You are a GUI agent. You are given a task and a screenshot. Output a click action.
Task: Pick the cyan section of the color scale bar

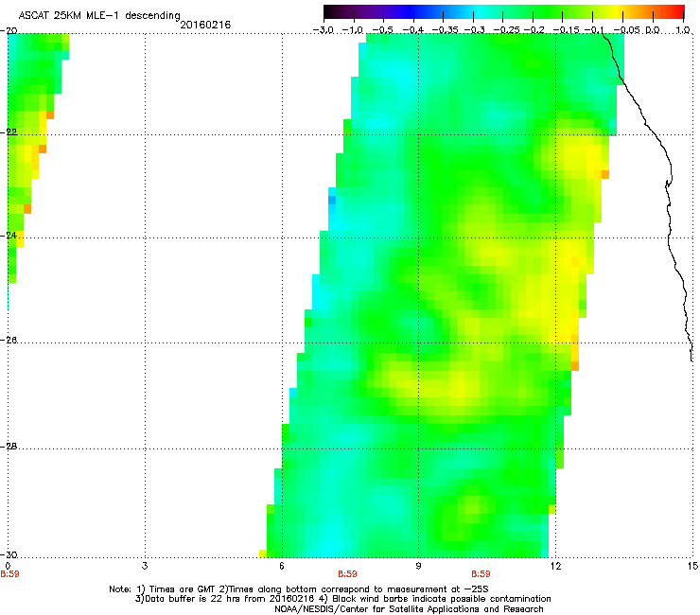tap(480, 12)
